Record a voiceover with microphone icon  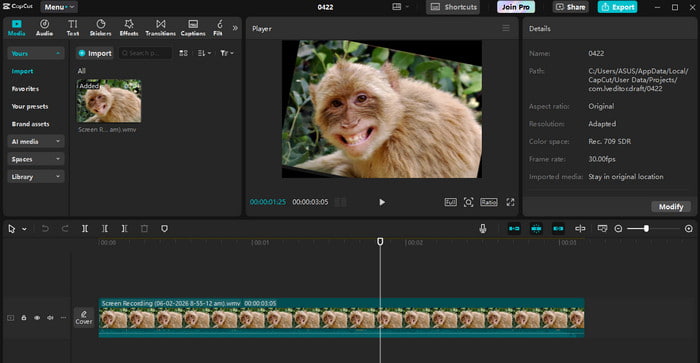click(483, 229)
